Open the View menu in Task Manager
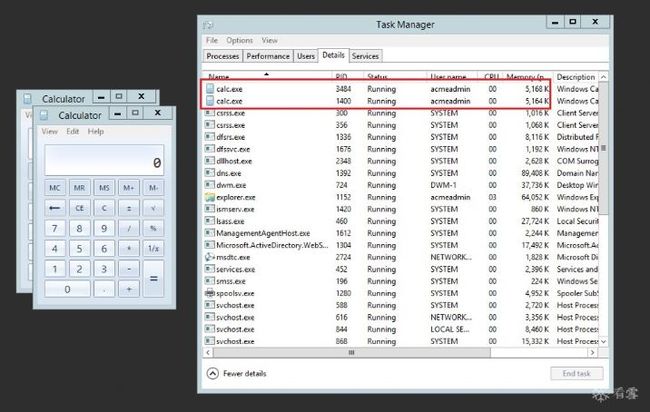Screen dimensions: 650x412 pos(269,40)
